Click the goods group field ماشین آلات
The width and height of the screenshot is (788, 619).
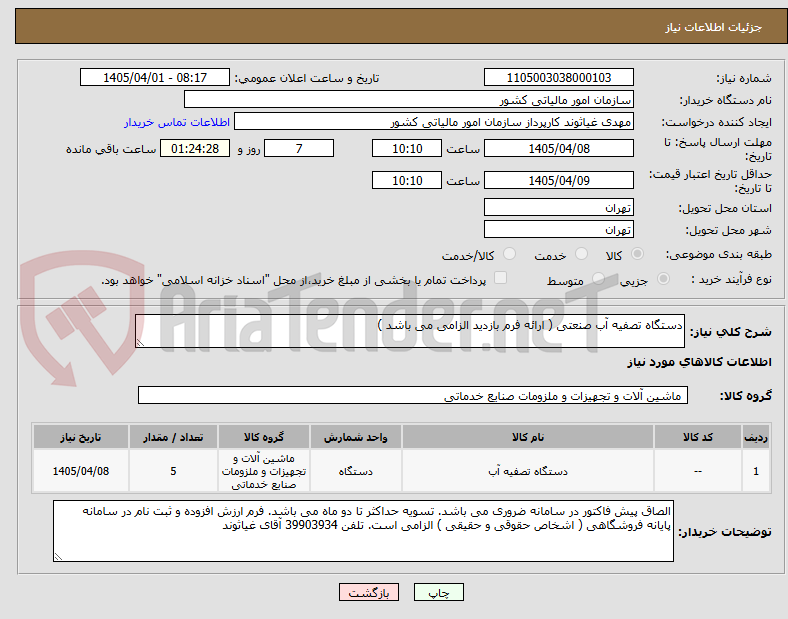pos(413,395)
